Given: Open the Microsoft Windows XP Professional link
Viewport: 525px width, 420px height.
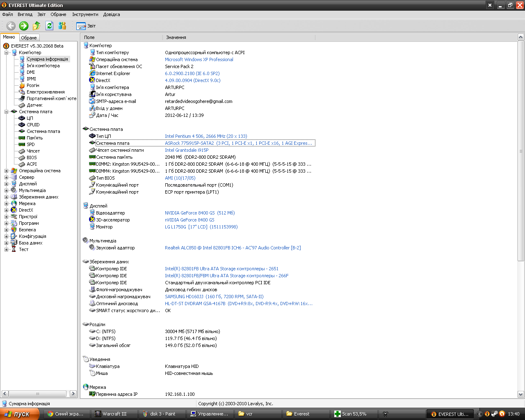Looking at the screenshot, I should [199, 59].
